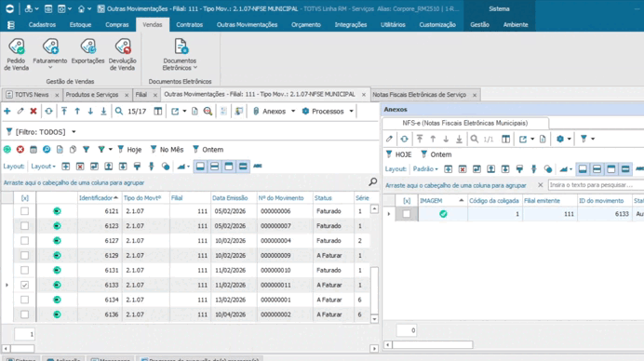This screenshot has width=644, height=361.
Task: Click the left grid horizontal scrollbar right arrow
Action: tap(374, 349)
